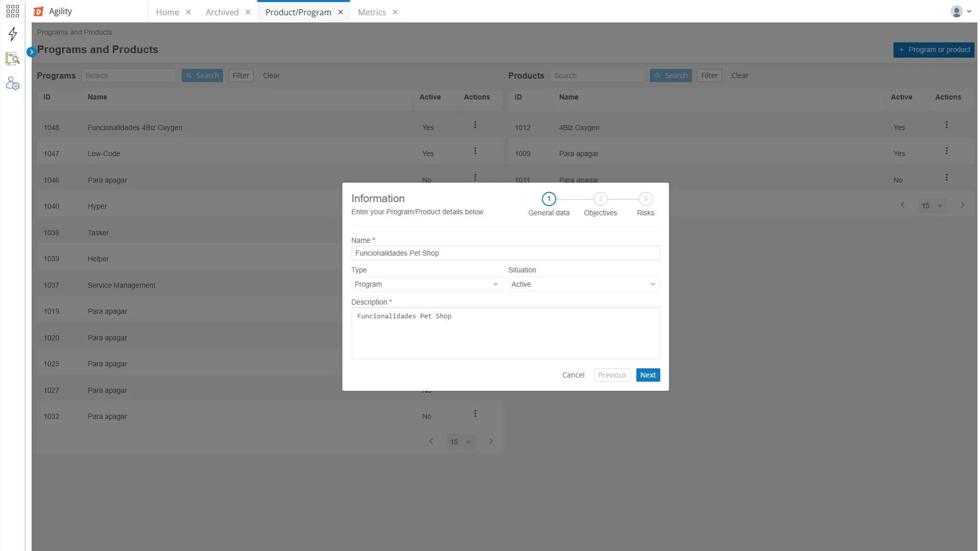Click the Products Active column header
The width and height of the screenshot is (980, 551).
(901, 97)
